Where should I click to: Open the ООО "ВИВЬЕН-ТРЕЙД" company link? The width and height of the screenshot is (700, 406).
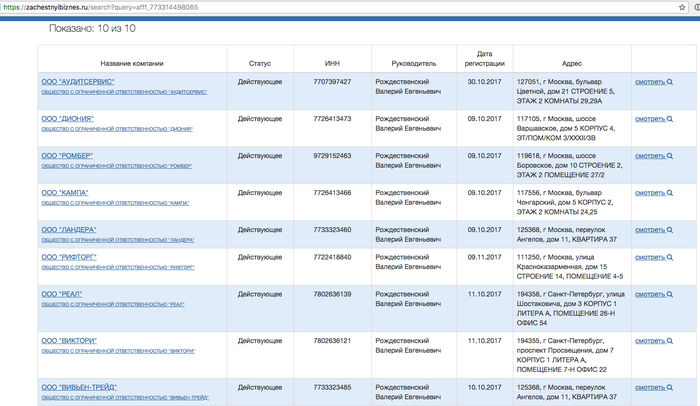(x=82, y=387)
